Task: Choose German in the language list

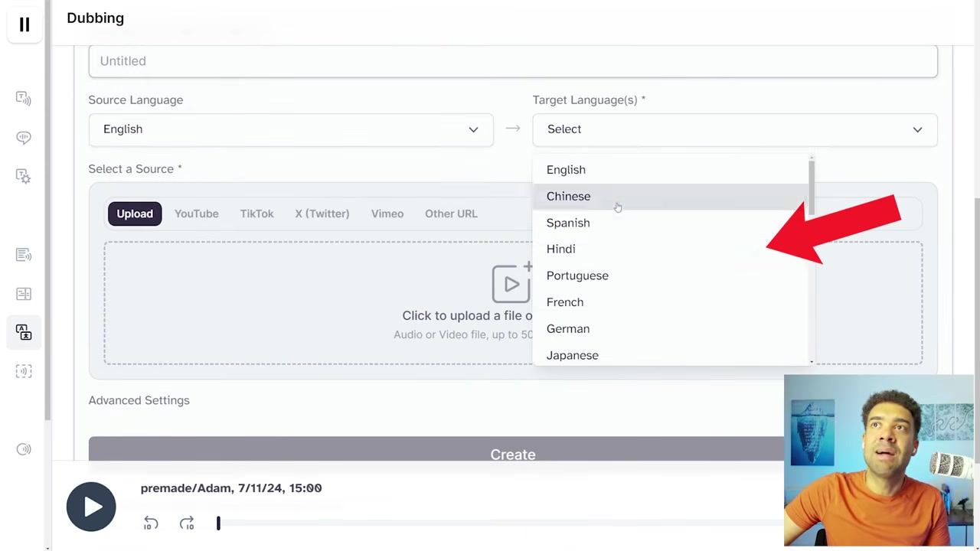Action: click(x=670, y=328)
